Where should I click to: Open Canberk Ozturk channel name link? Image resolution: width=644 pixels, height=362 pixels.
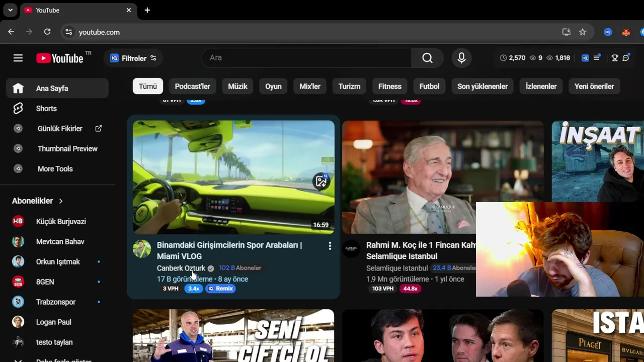point(181,268)
